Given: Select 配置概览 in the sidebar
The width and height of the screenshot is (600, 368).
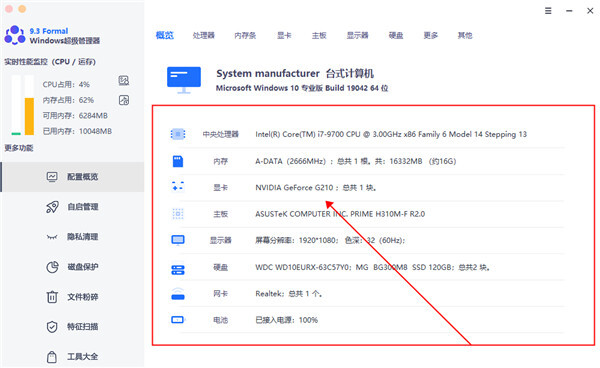Looking at the screenshot, I should 73,177.
